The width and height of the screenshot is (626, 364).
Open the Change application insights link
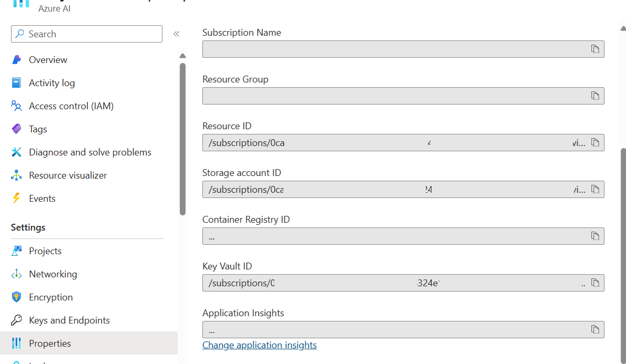click(260, 345)
